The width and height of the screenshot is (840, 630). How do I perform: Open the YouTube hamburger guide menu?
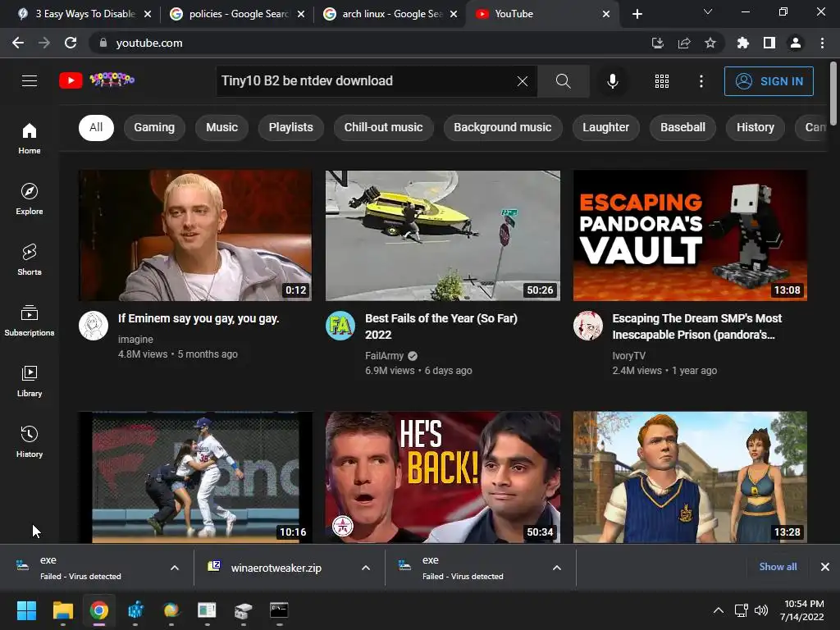pos(30,81)
